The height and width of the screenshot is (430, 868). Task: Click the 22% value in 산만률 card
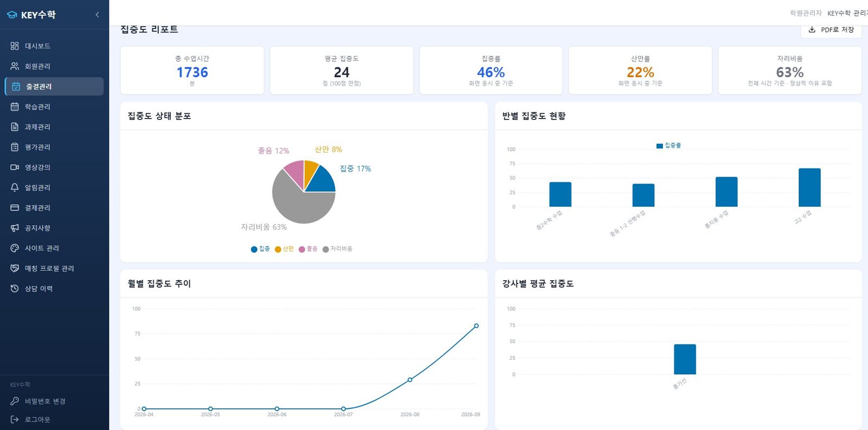[x=640, y=72]
